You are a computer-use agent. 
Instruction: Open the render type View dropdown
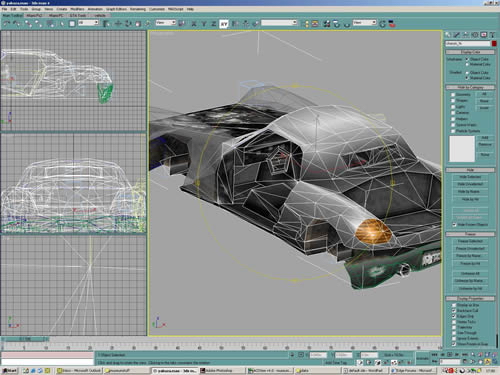click(x=365, y=23)
